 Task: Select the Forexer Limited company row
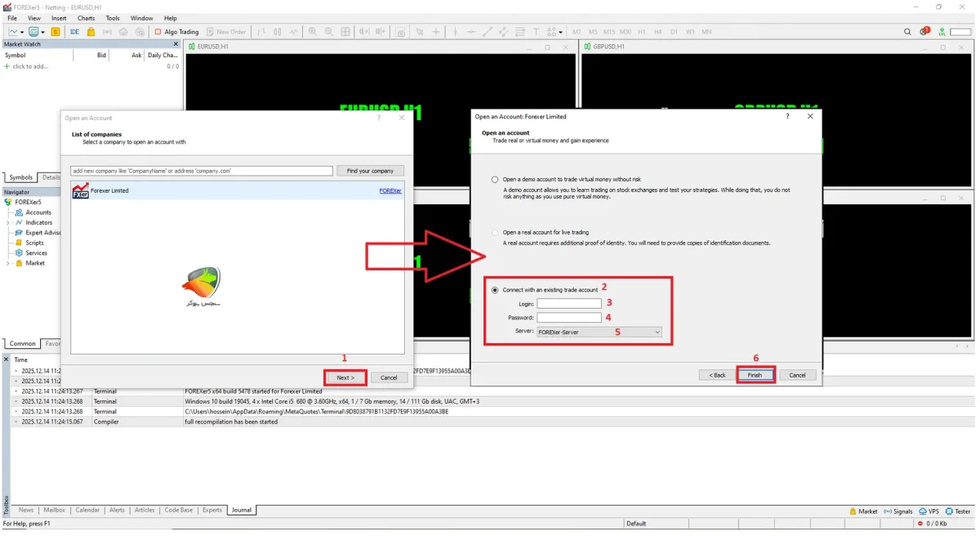(x=238, y=190)
